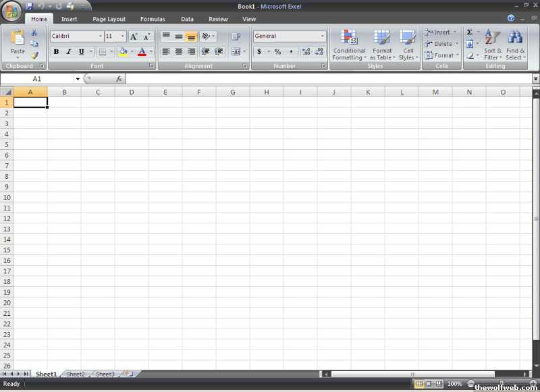Click the Paste clipboard icon
This screenshot has height=392, width=540.
click(18, 42)
